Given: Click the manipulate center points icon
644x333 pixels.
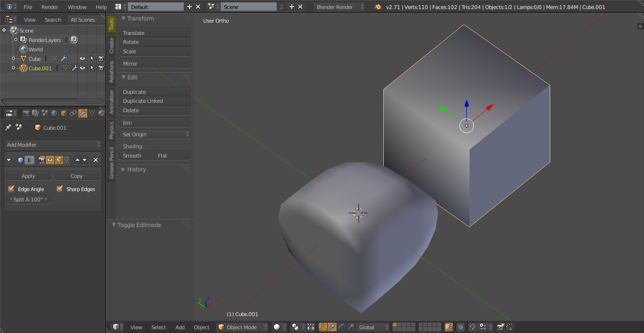Looking at the screenshot, I should pos(311,327).
